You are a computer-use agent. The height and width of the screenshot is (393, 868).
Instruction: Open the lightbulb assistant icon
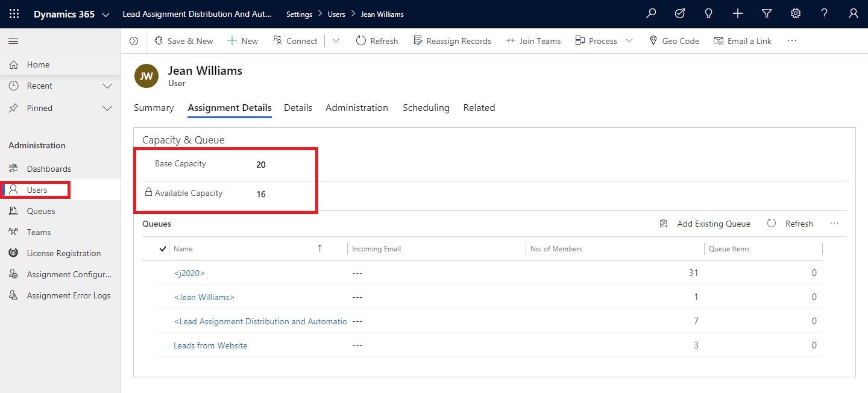pyautogui.click(x=709, y=14)
